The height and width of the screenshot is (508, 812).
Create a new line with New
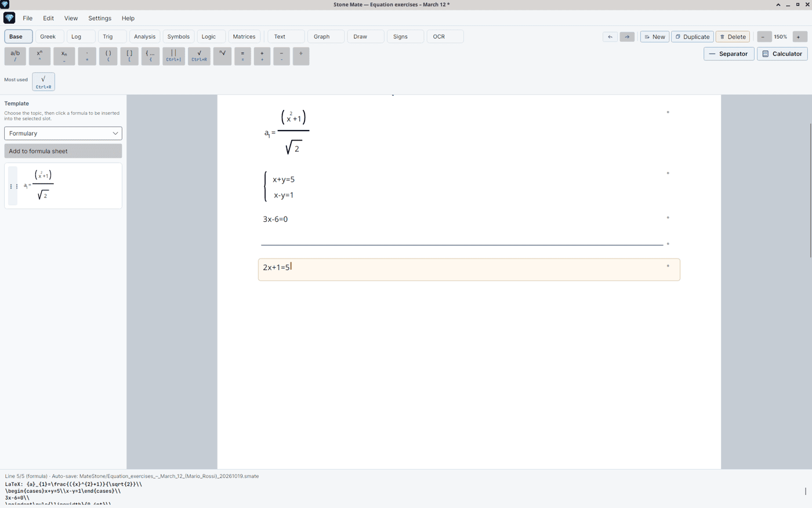[655, 37]
